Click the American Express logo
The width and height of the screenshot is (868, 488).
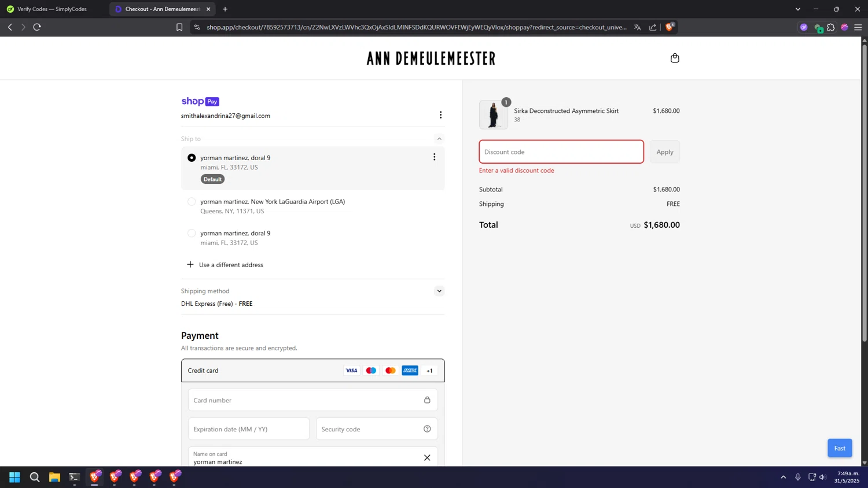point(410,371)
